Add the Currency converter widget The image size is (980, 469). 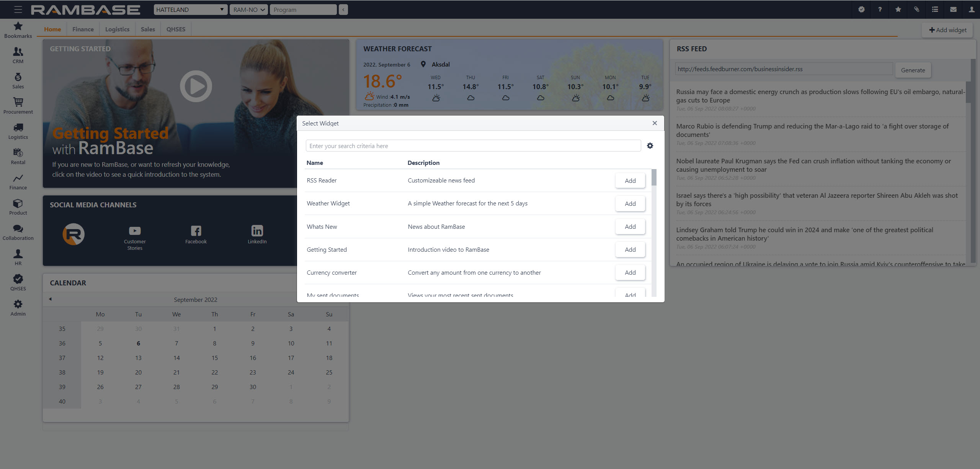coord(630,272)
